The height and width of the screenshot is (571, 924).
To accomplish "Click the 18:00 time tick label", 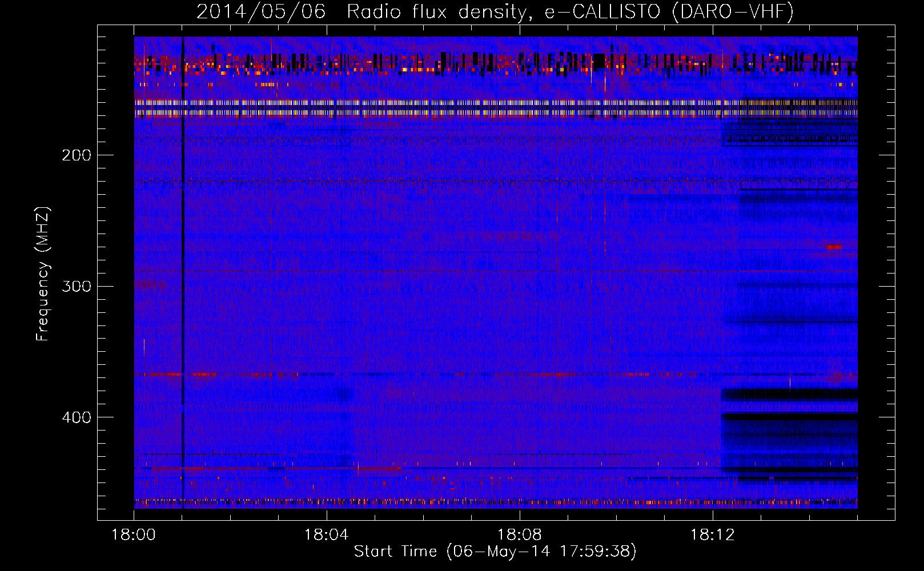I will tap(134, 534).
